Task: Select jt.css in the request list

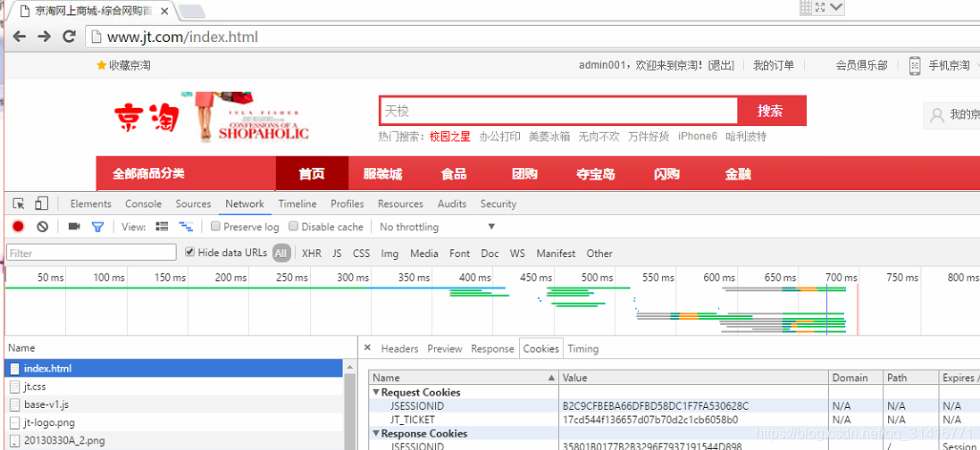Action: coord(173,387)
